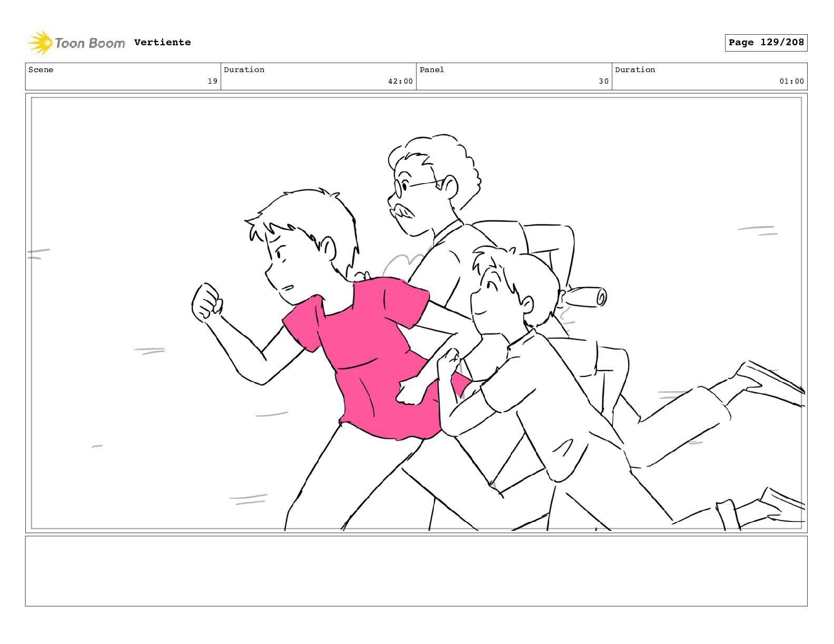
Task: Click the scene number "19"
Action: (212, 81)
